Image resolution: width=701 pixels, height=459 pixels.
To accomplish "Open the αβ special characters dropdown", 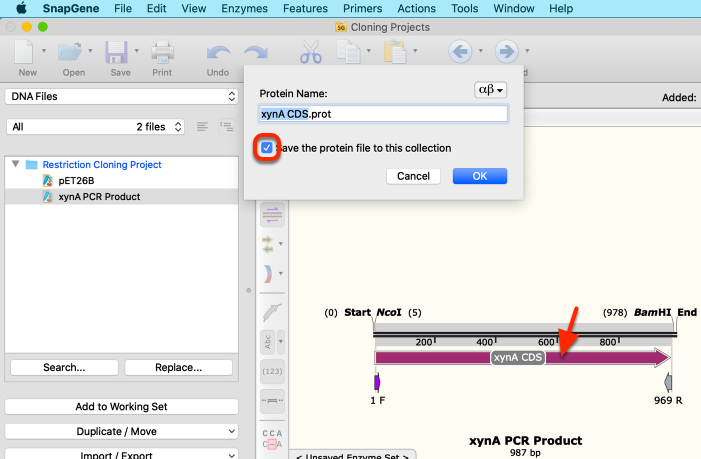I will click(x=490, y=90).
